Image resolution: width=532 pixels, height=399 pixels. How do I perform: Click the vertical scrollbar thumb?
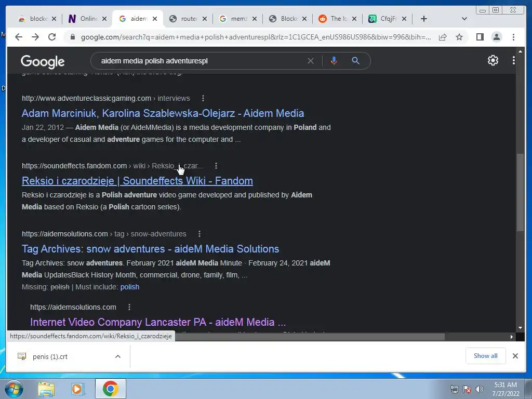tap(520, 192)
